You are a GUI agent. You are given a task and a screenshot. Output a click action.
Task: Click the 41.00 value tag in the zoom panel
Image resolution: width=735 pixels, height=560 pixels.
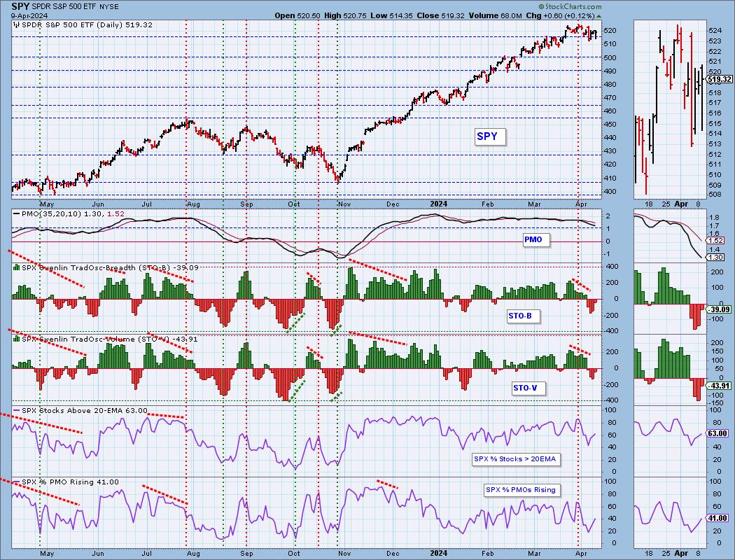pyautogui.click(x=717, y=518)
